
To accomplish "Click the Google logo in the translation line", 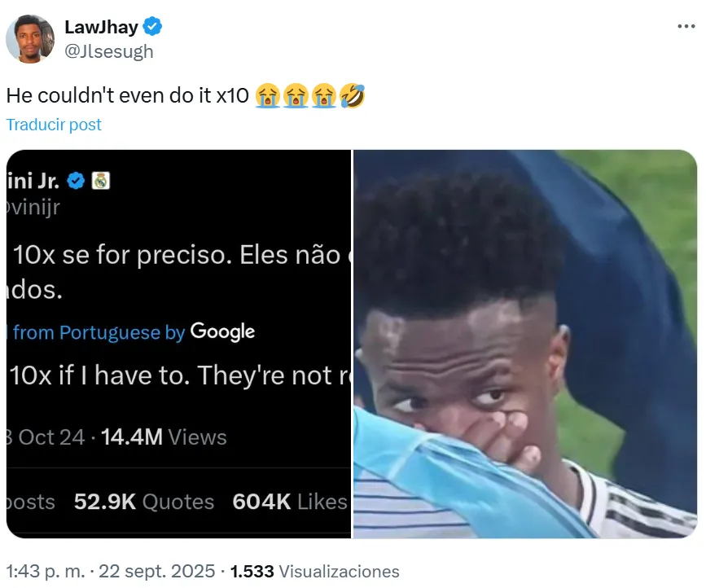I will click(222, 331).
